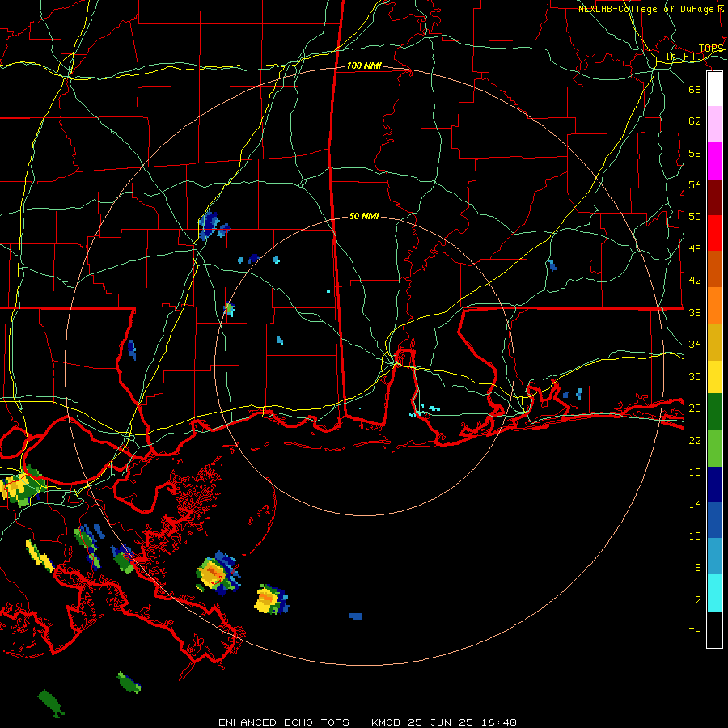Click legend value '38'
The width and height of the screenshot is (728, 728).
pyautogui.click(x=695, y=313)
